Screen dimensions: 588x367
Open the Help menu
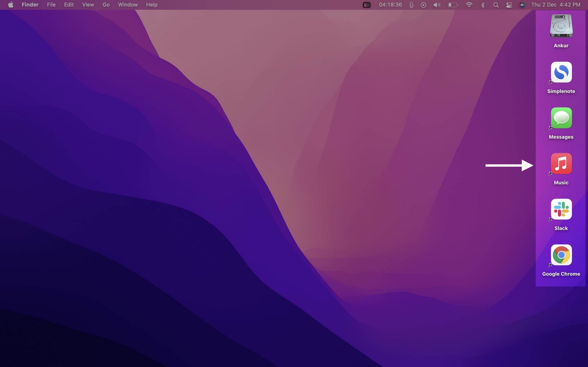coord(151,5)
